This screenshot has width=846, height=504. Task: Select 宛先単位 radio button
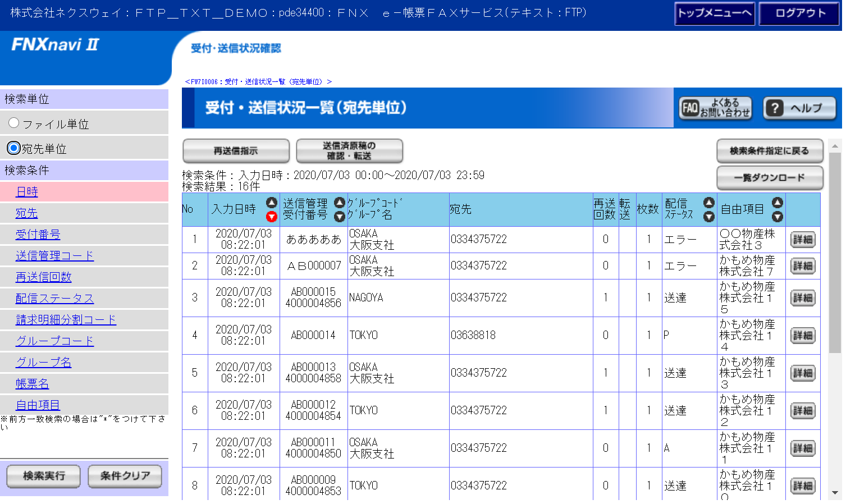14,148
